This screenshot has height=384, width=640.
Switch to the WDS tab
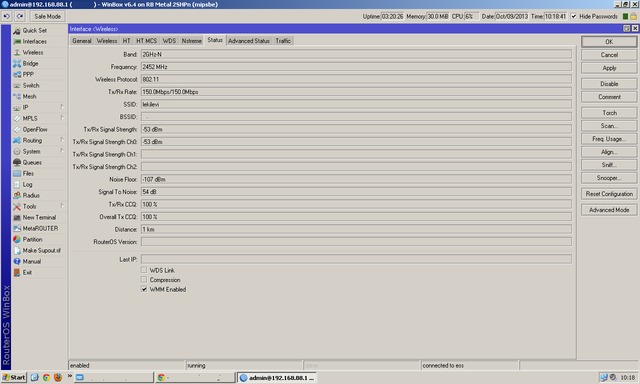pyautogui.click(x=169, y=41)
